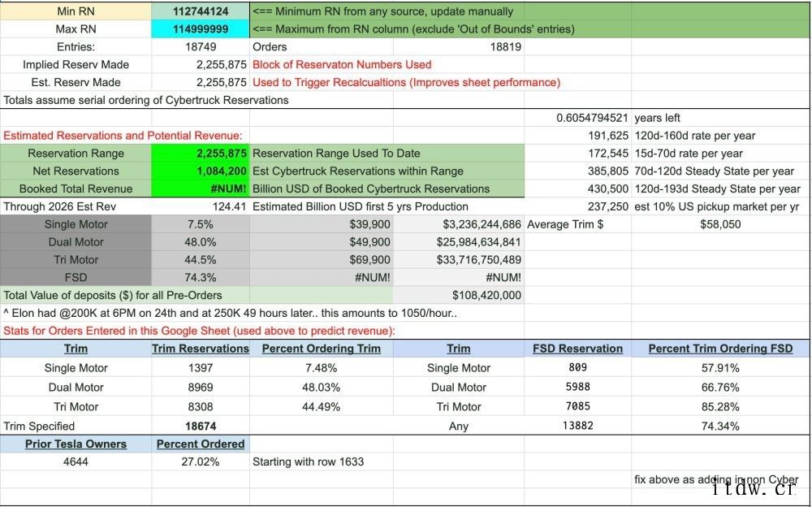Click 'Estimated Reservations and Potential Revenue:' heading
Screen dimensions: 812x507
(x=123, y=136)
